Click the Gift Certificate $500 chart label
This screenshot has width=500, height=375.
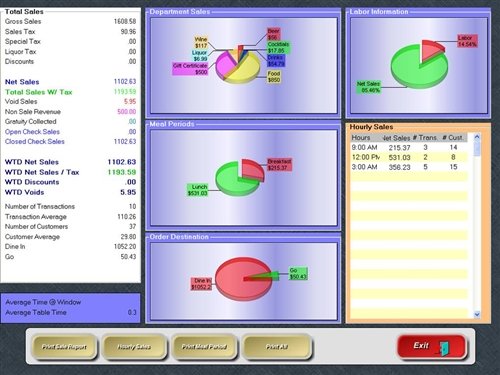pos(190,69)
